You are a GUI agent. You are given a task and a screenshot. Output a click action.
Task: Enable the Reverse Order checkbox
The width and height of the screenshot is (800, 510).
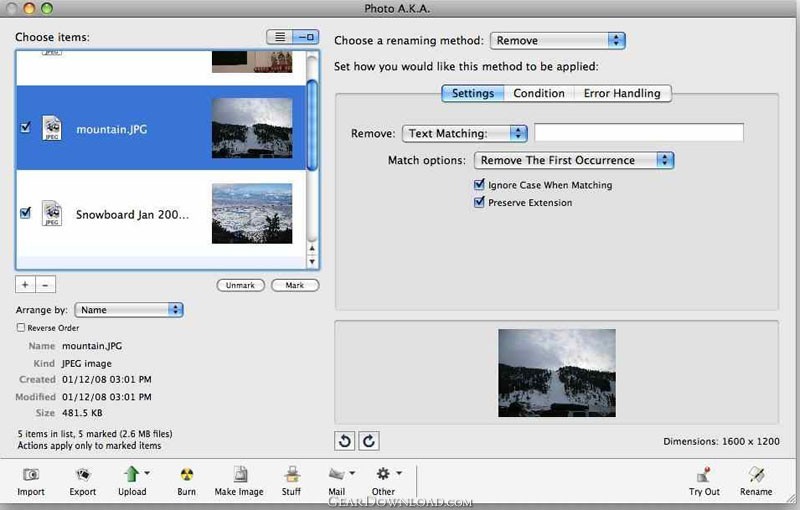tap(21, 327)
